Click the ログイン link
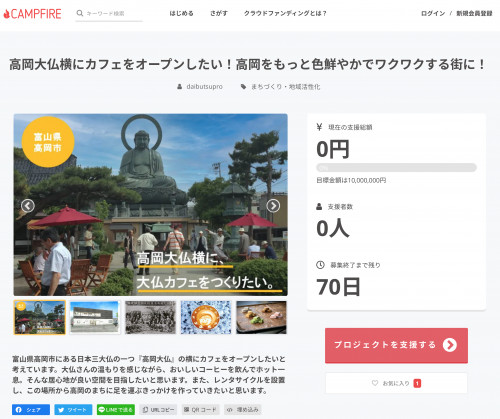 pyautogui.click(x=433, y=13)
